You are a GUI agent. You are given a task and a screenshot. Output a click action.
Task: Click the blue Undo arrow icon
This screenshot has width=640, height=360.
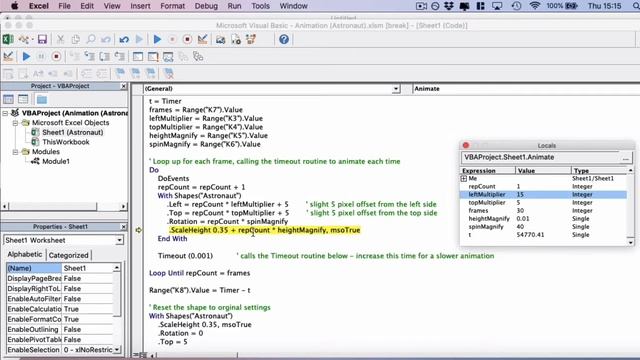tap(124, 40)
